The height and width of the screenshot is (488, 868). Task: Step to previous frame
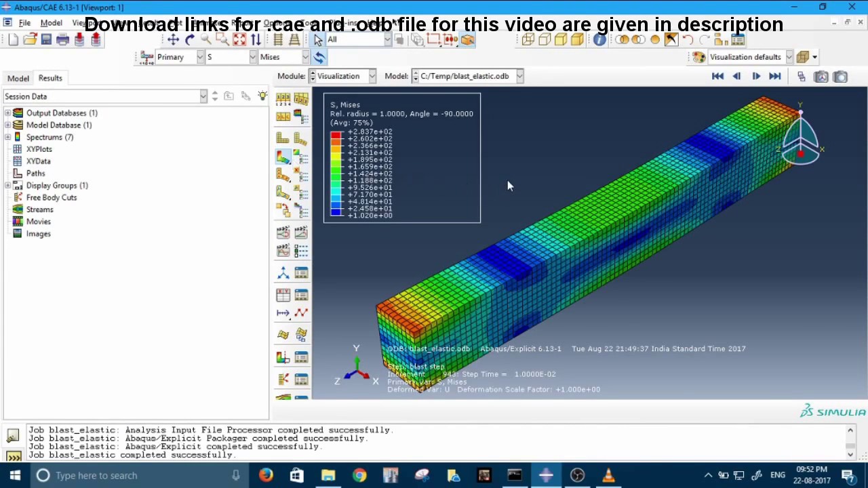(736, 77)
